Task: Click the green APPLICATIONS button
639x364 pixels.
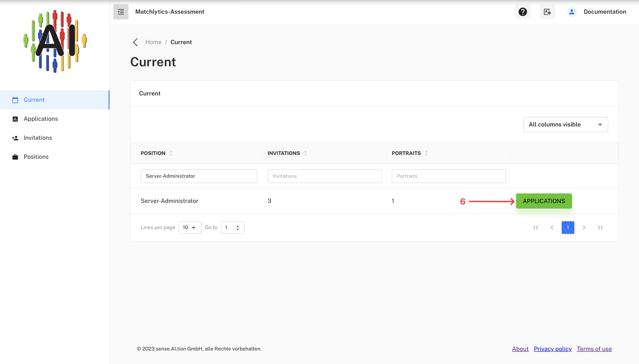Action: click(544, 201)
